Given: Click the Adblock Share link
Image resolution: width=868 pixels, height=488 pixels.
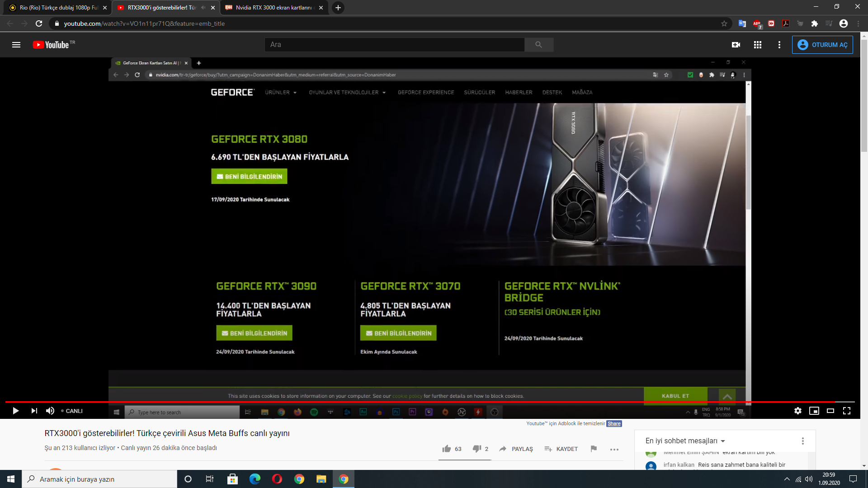Looking at the screenshot, I should tap(614, 423).
